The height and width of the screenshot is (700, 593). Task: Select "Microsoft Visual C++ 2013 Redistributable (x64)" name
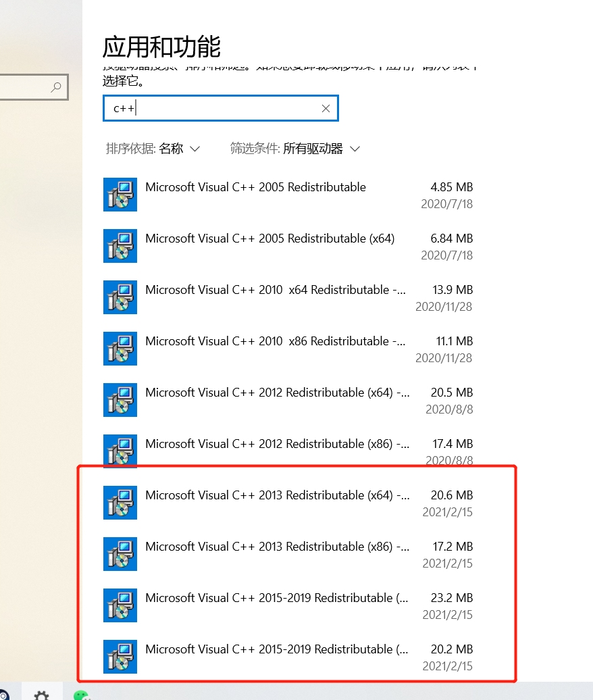click(277, 495)
